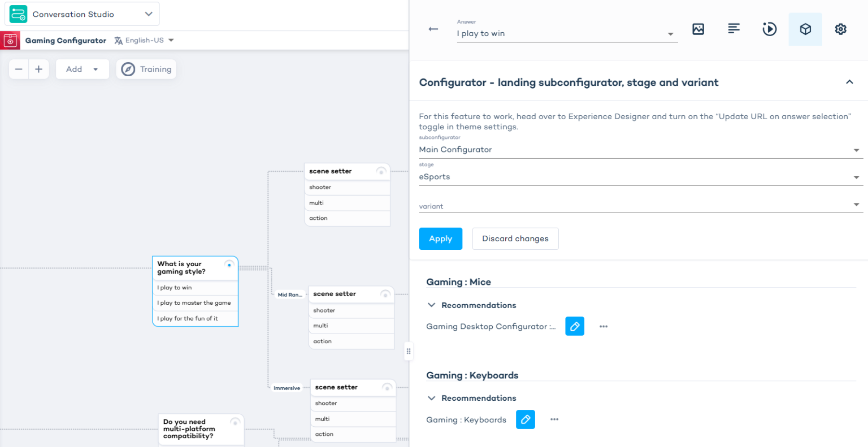The image size is (868, 447).
Task: Zoom out the canvas with minus button
Action: (x=19, y=69)
